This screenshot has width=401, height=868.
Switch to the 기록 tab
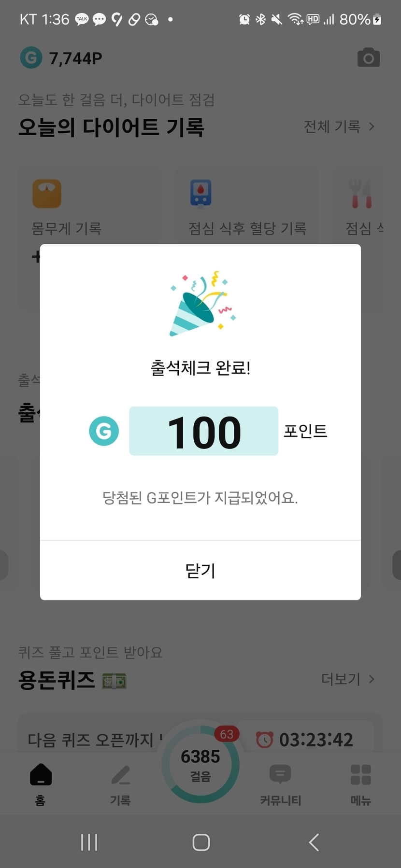[x=120, y=783]
